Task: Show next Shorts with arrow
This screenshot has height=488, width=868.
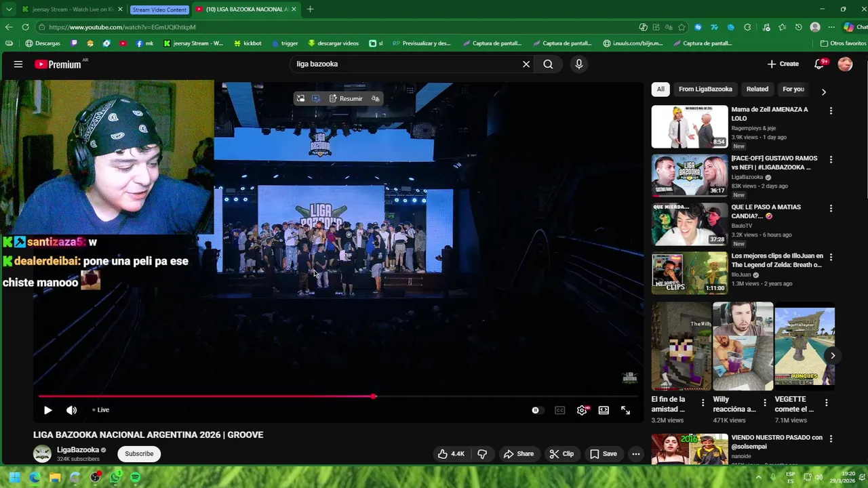Action: (x=832, y=355)
